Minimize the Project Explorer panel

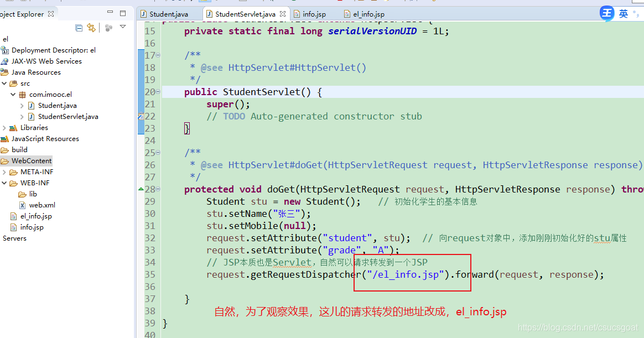tap(110, 12)
